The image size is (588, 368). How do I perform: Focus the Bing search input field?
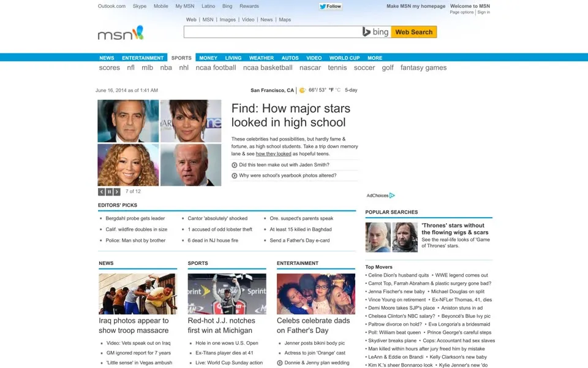[273, 32]
